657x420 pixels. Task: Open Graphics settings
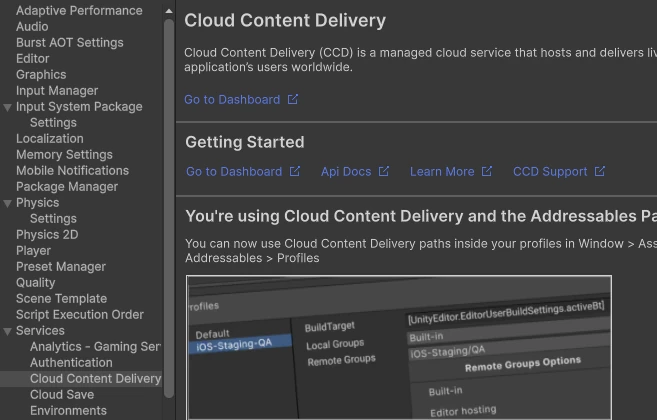[41, 75]
